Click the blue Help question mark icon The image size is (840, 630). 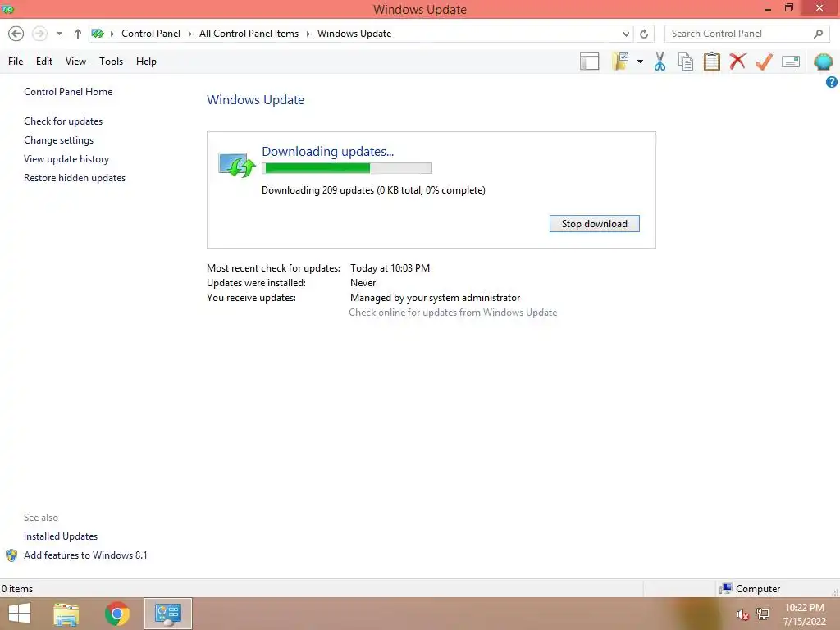tap(832, 82)
